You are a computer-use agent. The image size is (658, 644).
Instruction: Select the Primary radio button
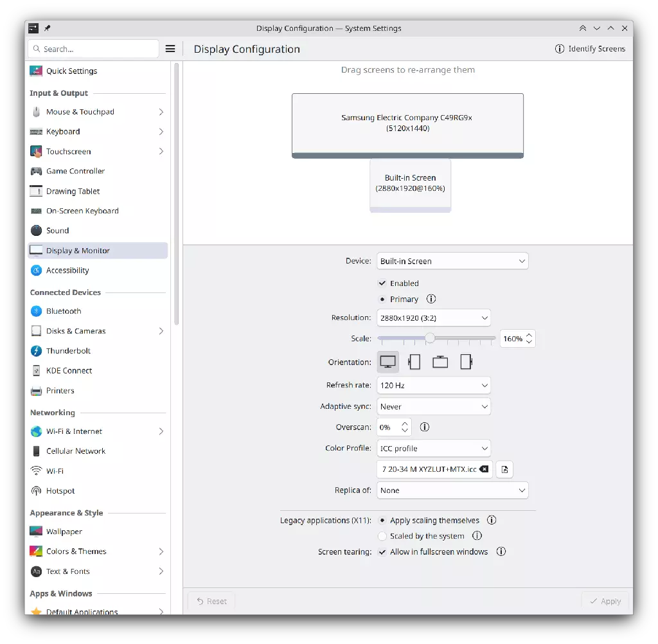click(x=382, y=300)
